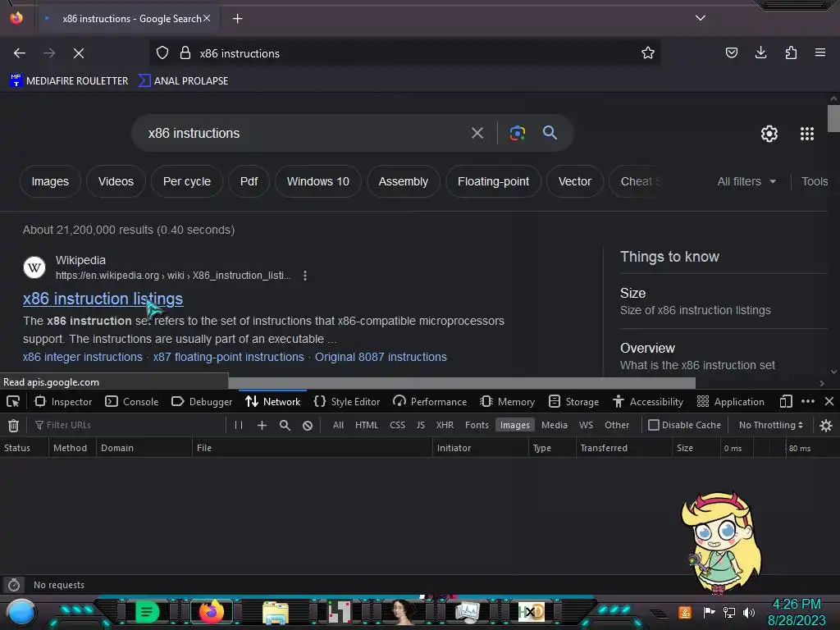Stop loading the page
This screenshot has height=630, width=840.
tap(79, 53)
